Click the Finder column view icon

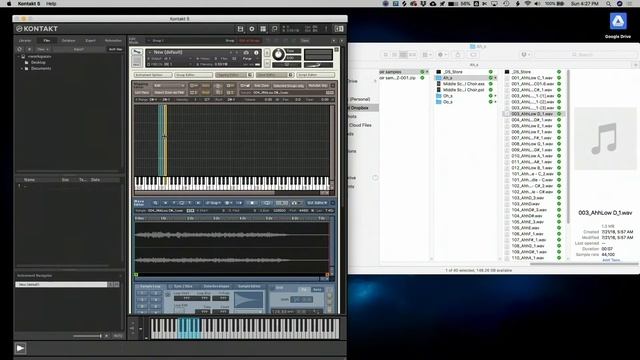point(403,54)
